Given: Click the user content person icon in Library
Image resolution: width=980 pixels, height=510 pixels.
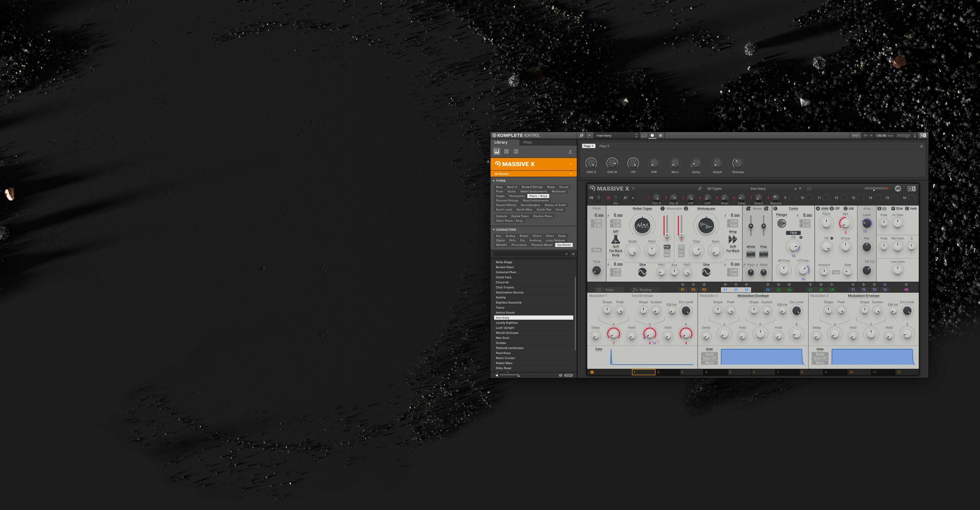Looking at the screenshot, I should pyautogui.click(x=570, y=152).
